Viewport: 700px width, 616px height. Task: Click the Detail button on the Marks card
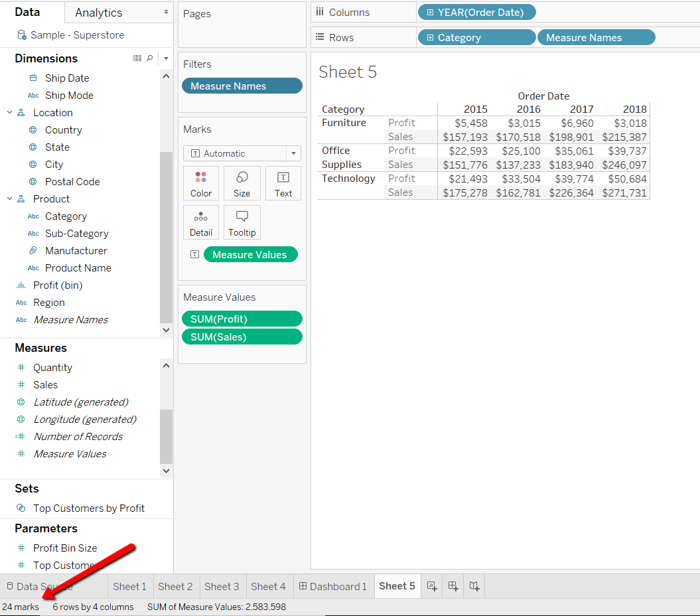200,222
